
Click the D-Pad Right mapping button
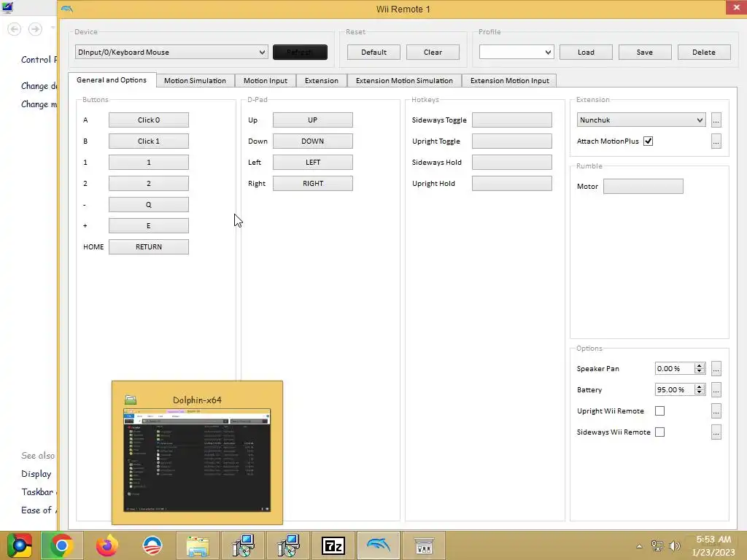click(x=312, y=183)
